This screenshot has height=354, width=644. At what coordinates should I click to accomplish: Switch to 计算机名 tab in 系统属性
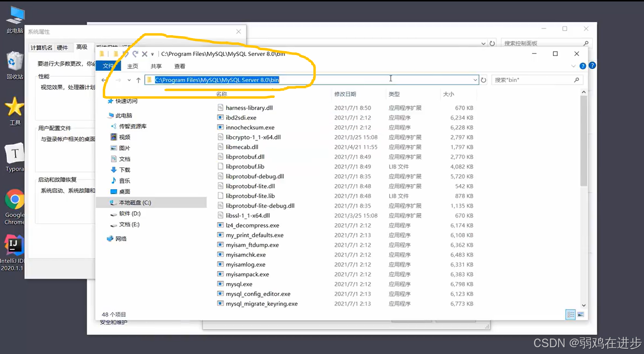pos(41,48)
